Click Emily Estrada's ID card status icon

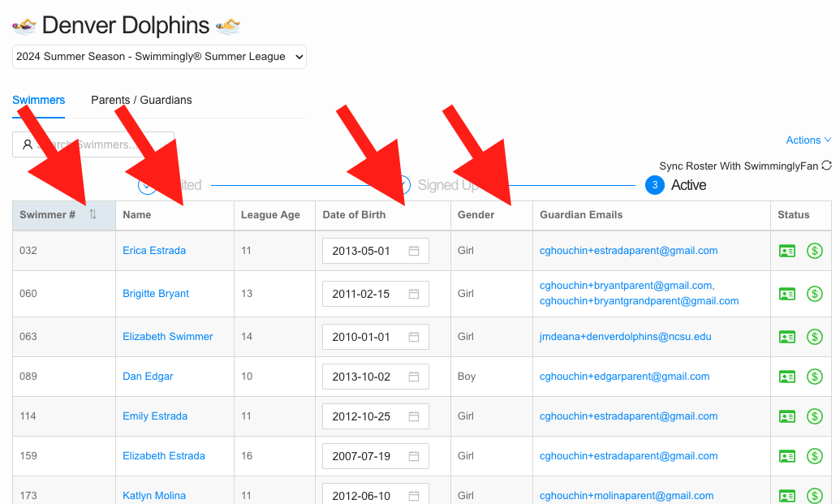pyautogui.click(x=787, y=416)
